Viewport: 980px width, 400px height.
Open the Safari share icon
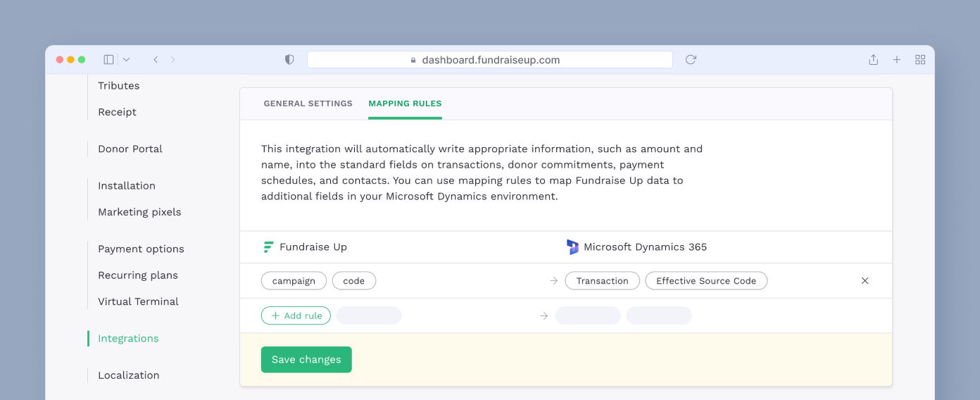coord(873,60)
